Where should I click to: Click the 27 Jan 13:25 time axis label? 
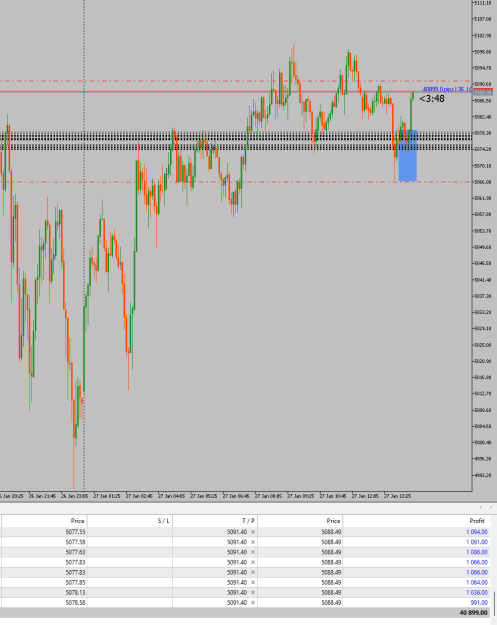[397, 496]
